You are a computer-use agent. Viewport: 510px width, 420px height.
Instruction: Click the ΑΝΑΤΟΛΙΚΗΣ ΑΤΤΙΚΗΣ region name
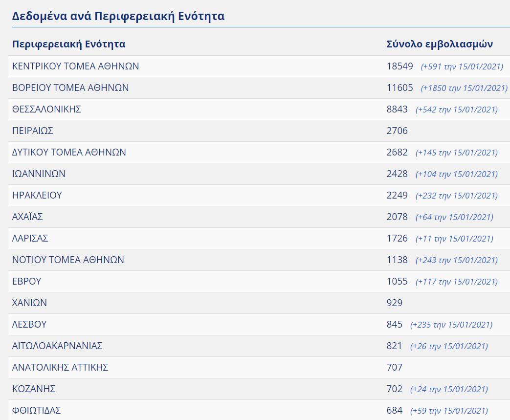[x=60, y=367]
